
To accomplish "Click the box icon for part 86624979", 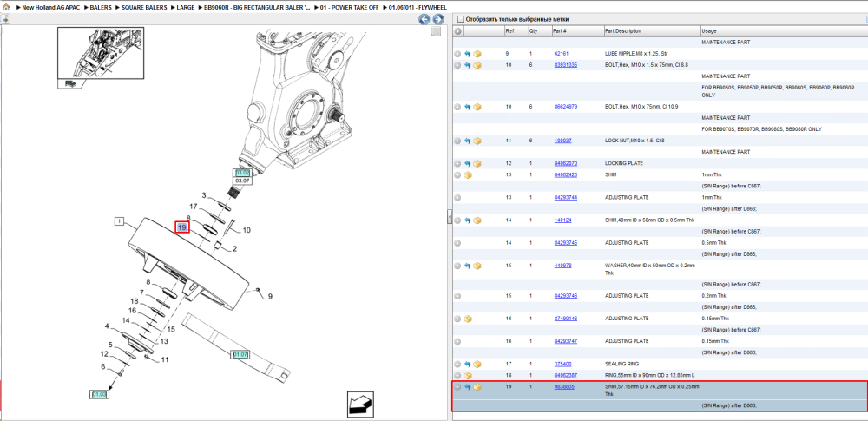I will point(477,107).
